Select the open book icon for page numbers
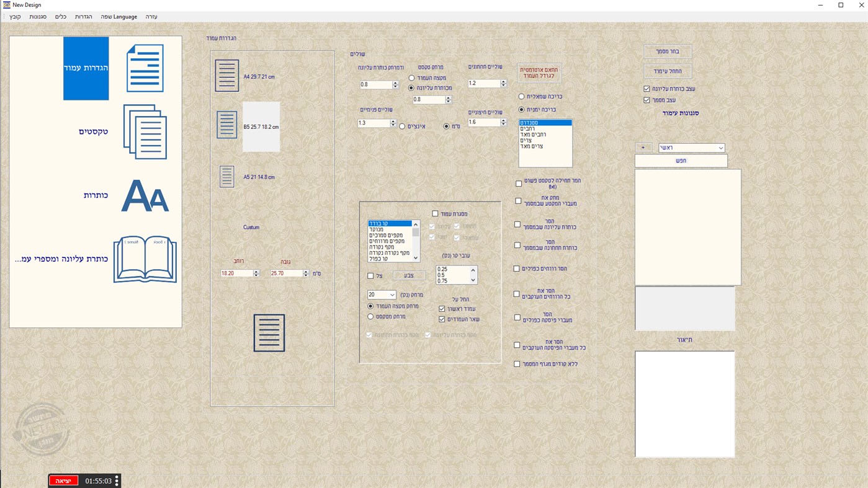The height and width of the screenshot is (488, 868). coord(144,259)
